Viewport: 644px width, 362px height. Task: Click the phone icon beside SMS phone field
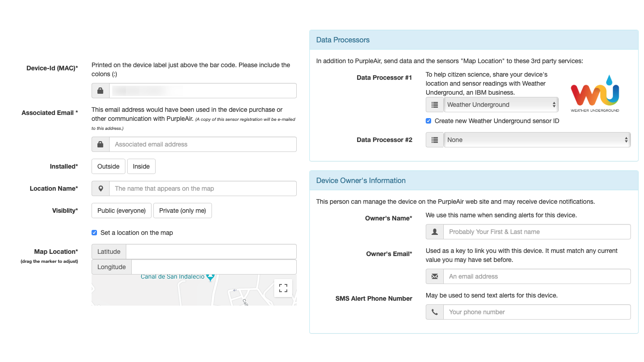[435, 312]
